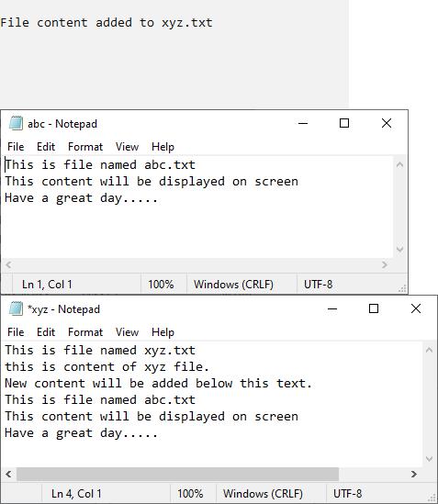This screenshot has width=438, height=504.
Task: Open File menu in abc Notepad
Action: click(x=16, y=147)
